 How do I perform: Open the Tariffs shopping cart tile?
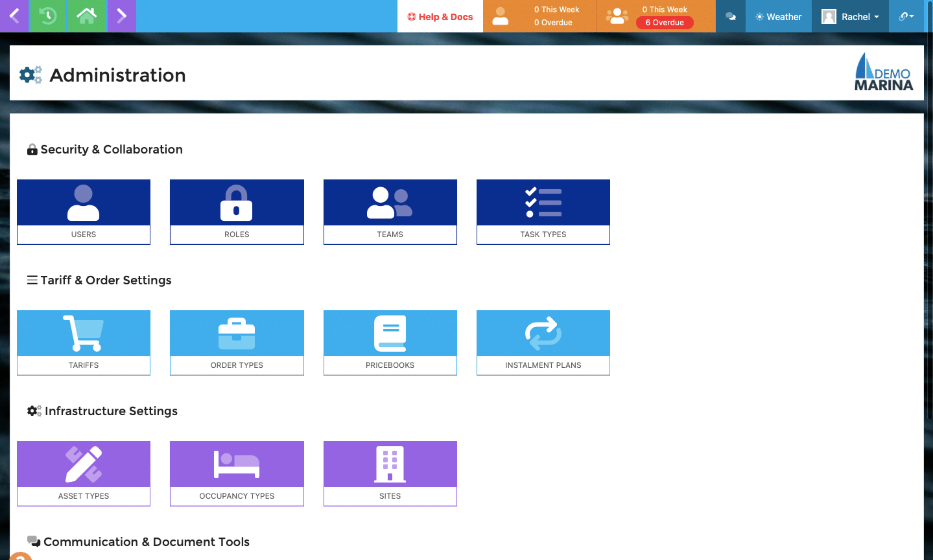[83, 342]
